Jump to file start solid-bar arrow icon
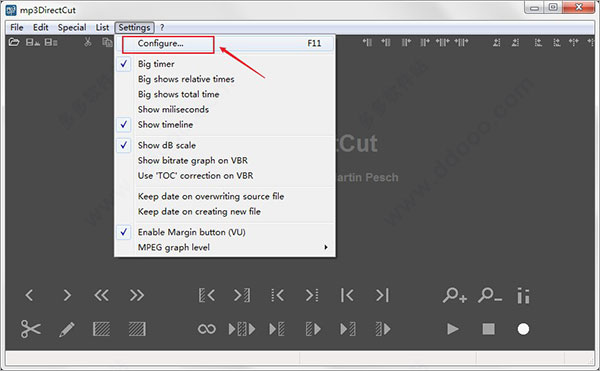The image size is (600, 371). tap(347, 295)
